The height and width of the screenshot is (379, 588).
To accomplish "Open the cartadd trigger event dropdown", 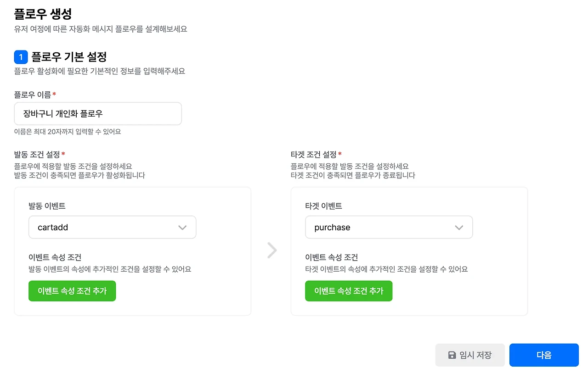I will (x=112, y=228).
